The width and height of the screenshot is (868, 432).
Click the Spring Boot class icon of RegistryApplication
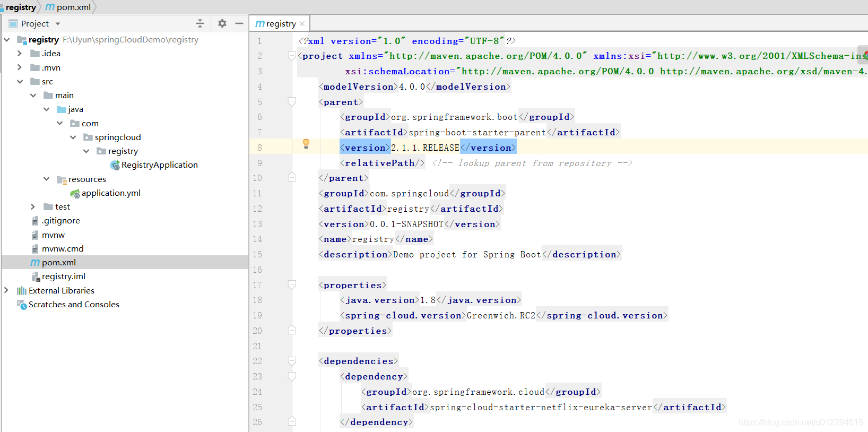[x=115, y=166]
